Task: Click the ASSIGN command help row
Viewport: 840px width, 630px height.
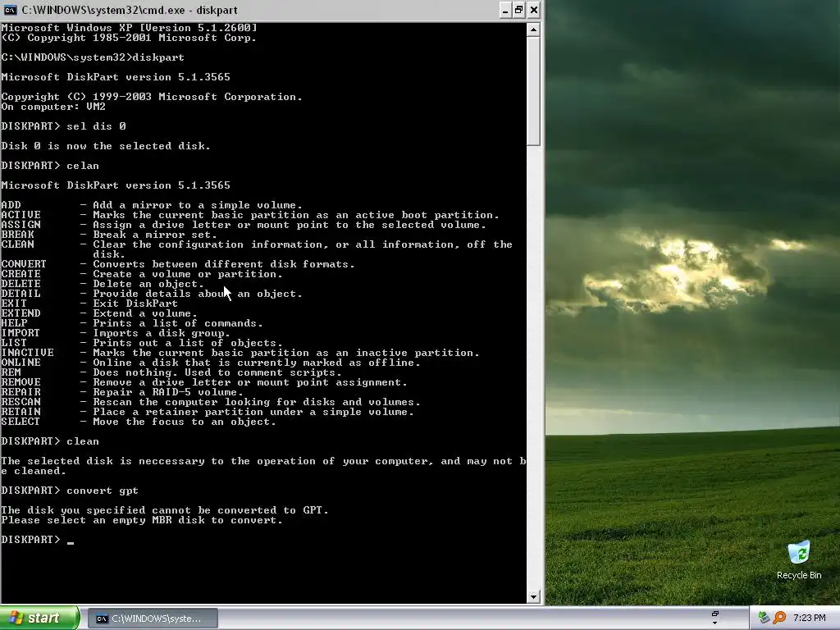Action: click(x=243, y=225)
